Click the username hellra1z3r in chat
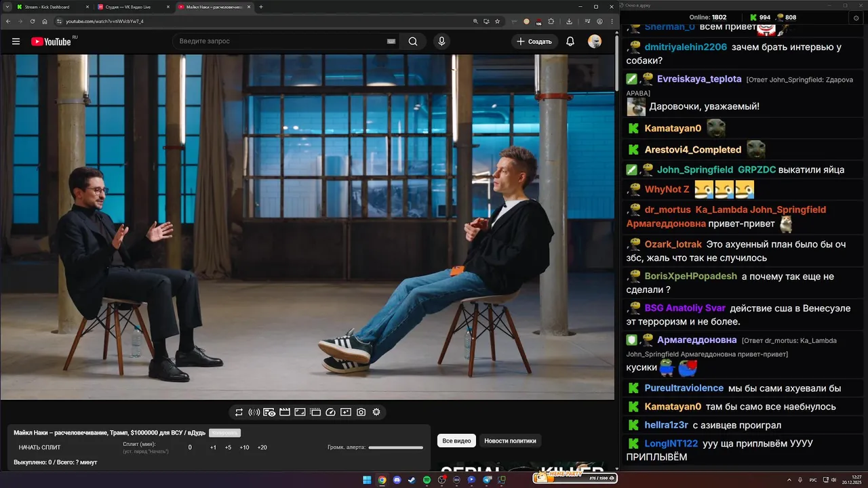Screen dimensions: 868x488 point(666,425)
